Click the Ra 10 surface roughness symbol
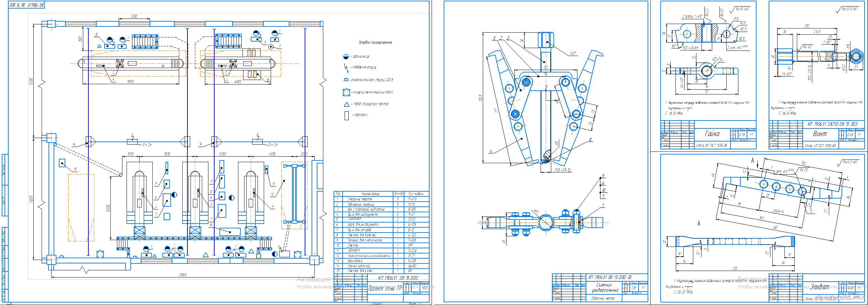This screenshot has width=868, height=305. (x=742, y=9)
